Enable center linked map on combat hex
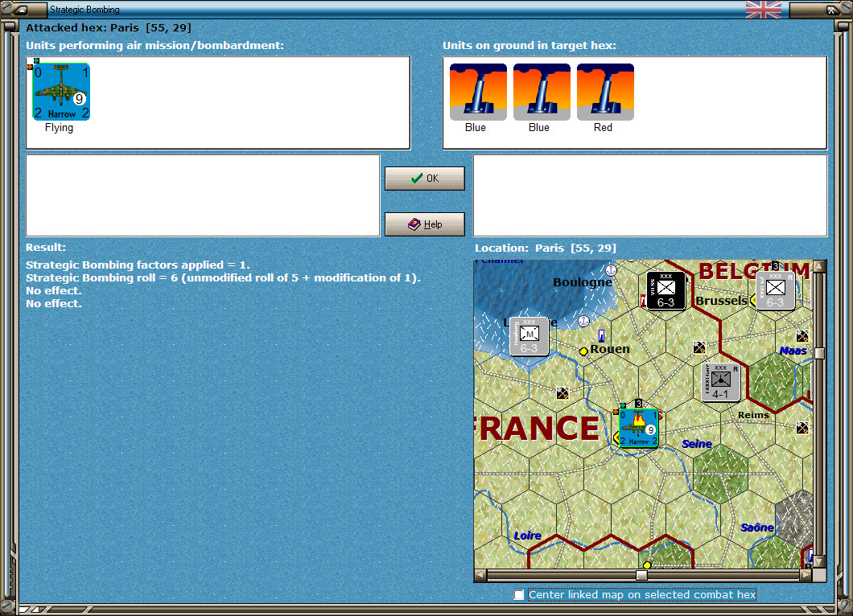Image resolution: width=853 pixels, height=616 pixels. (x=519, y=595)
